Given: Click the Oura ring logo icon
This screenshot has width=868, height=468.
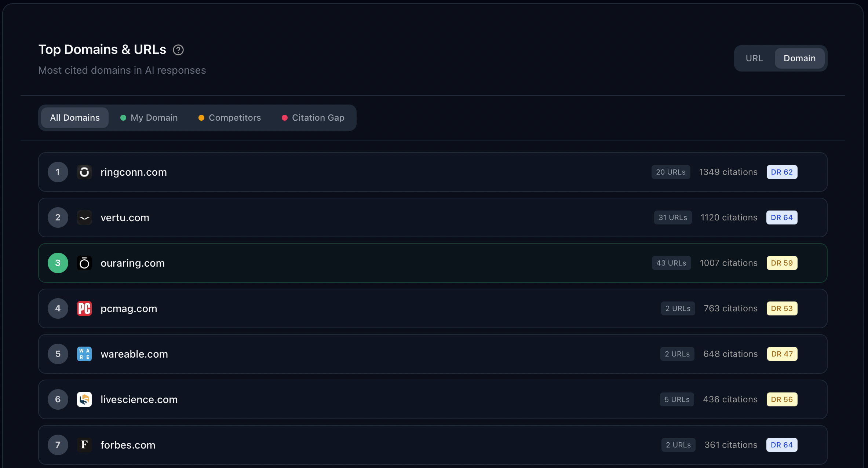Looking at the screenshot, I should [x=84, y=263].
